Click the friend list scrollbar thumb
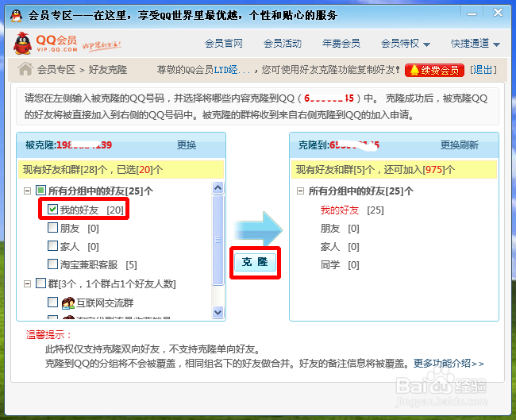516x420 pixels. (x=218, y=240)
